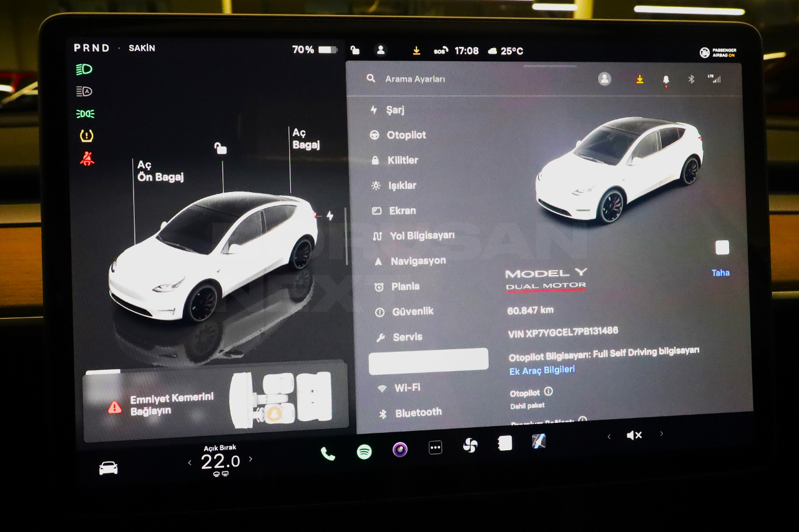Raise volume with right chevron
The height and width of the screenshot is (532, 799).
pos(662,433)
